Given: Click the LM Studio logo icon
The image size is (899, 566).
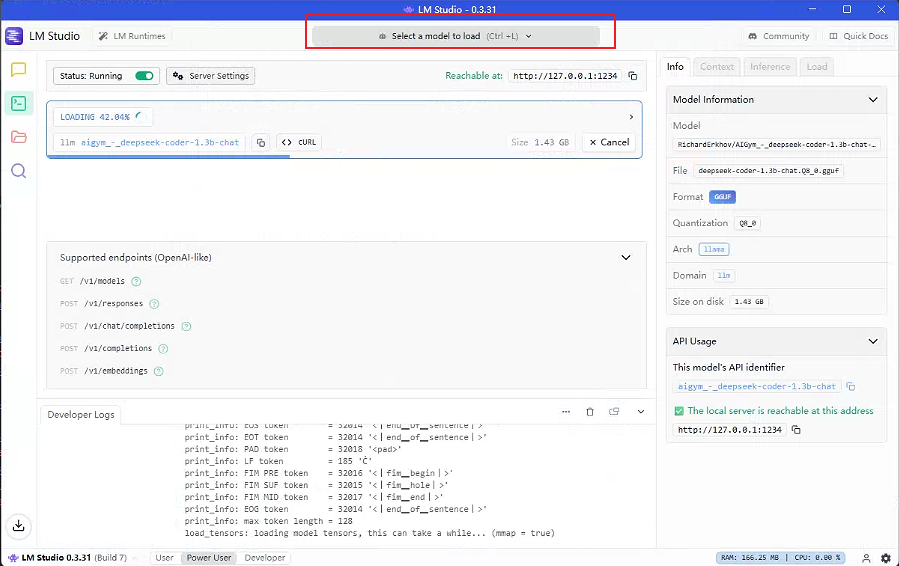Looking at the screenshot, I should (x=14, y=36).
